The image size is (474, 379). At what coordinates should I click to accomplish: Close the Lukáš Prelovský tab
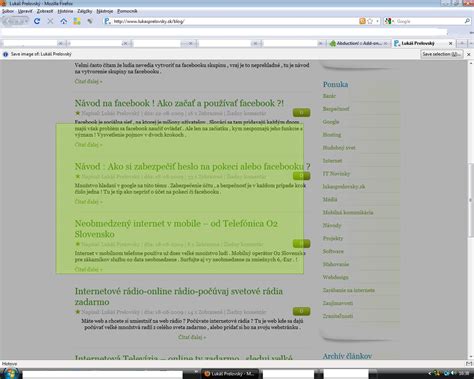pos(450,43)
